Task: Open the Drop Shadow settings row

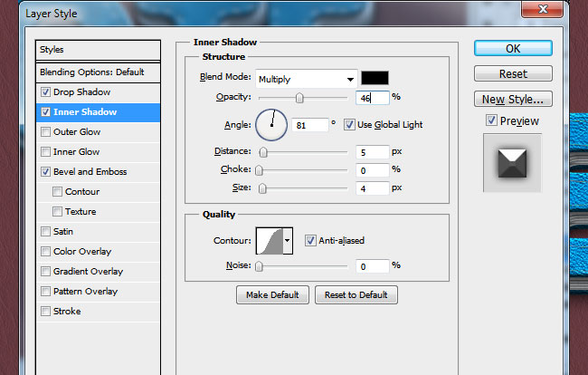Action: [x=99, y=92]
